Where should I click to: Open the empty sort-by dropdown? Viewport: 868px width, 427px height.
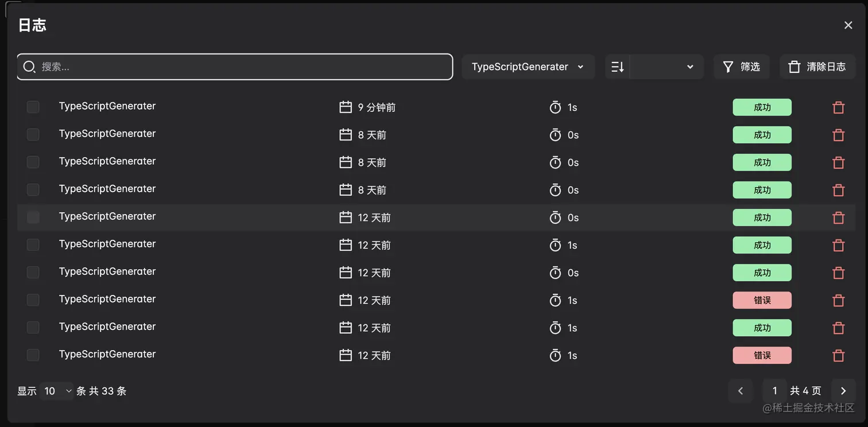coord(666,67)
